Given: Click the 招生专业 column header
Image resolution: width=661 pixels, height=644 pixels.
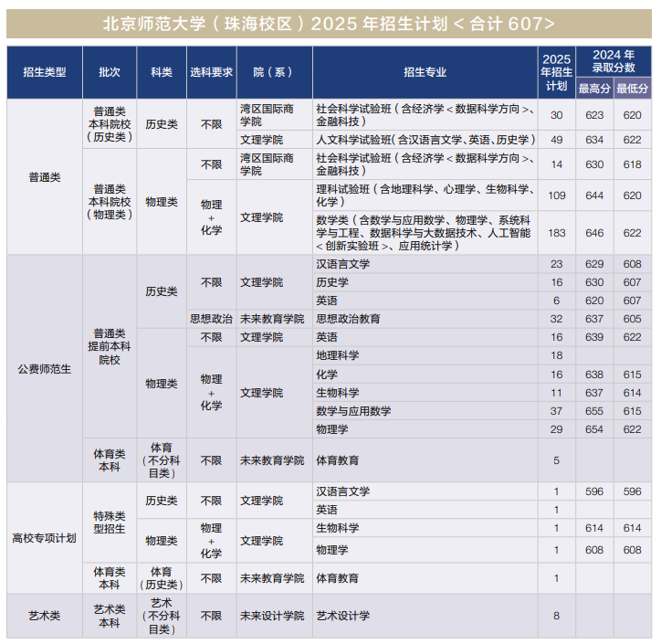Looking at the screenshot, I should (425, 72).
